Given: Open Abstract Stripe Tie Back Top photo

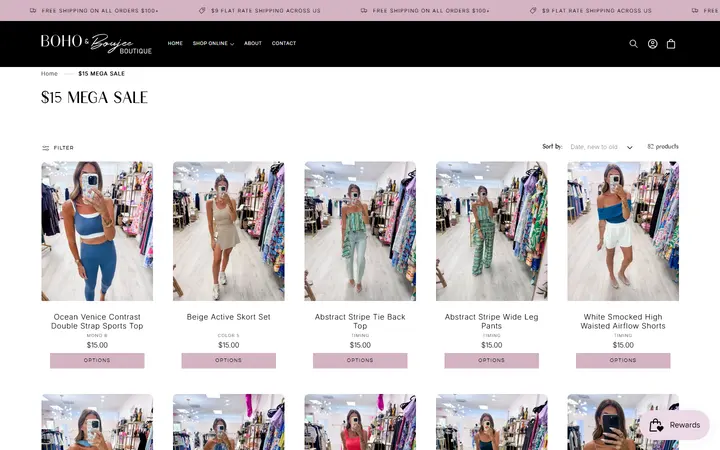Looking at the screenshot, I should [360, 231].
